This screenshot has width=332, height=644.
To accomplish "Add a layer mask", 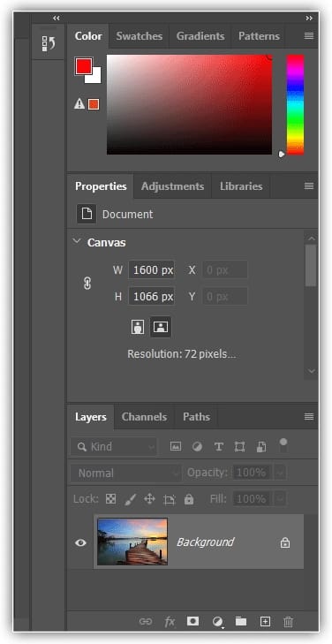I will tap(192, 621).
